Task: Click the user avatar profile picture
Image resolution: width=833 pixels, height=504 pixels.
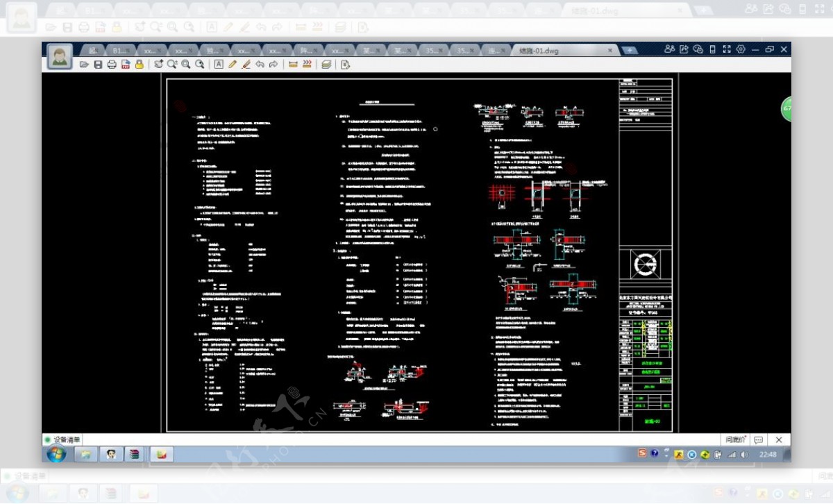Action: (x=60, y=56)
